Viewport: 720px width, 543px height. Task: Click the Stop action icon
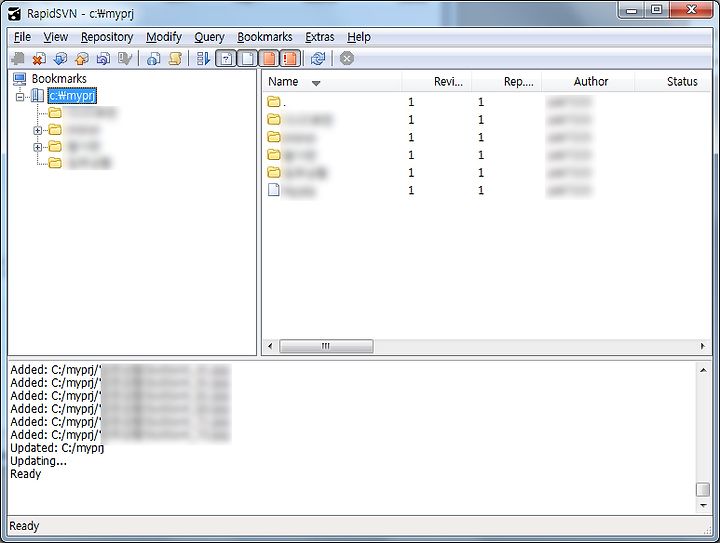coord(347,58)
